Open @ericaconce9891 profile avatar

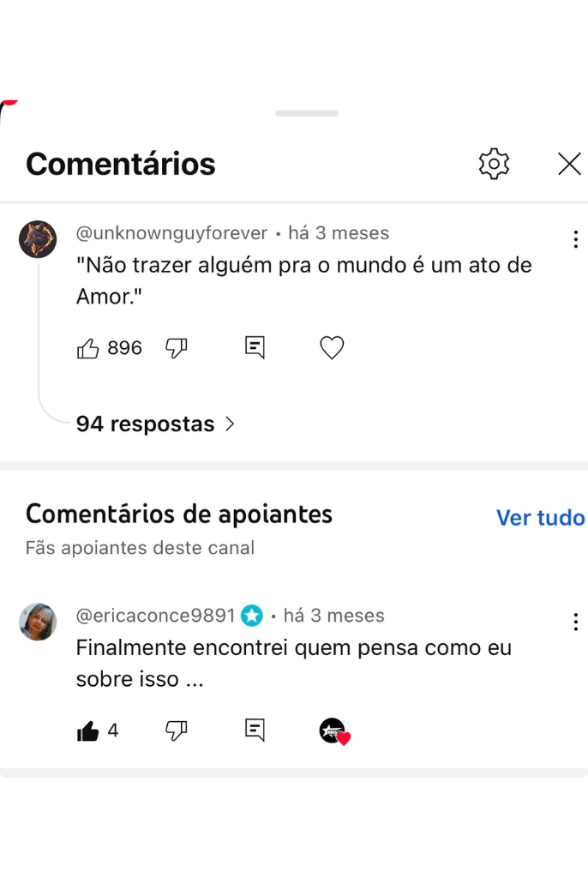[38, 622]
